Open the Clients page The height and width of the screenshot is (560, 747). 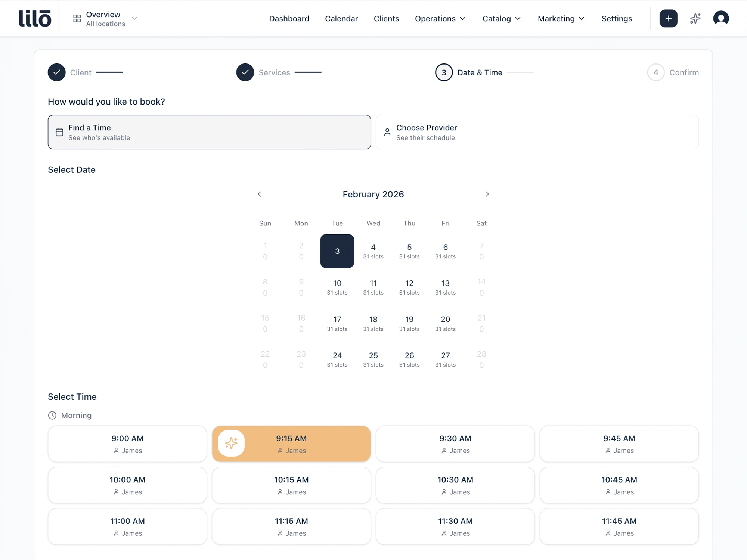(x=387, y=18)
